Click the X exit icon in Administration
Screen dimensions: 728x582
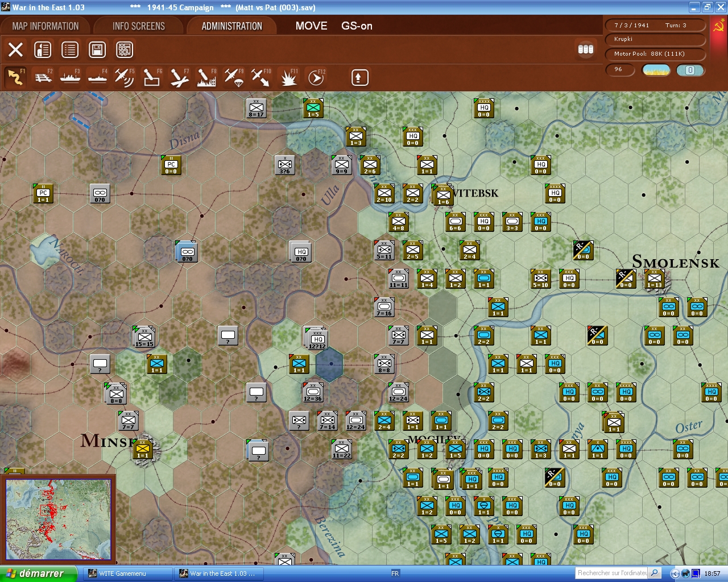[x=16, y=50]
